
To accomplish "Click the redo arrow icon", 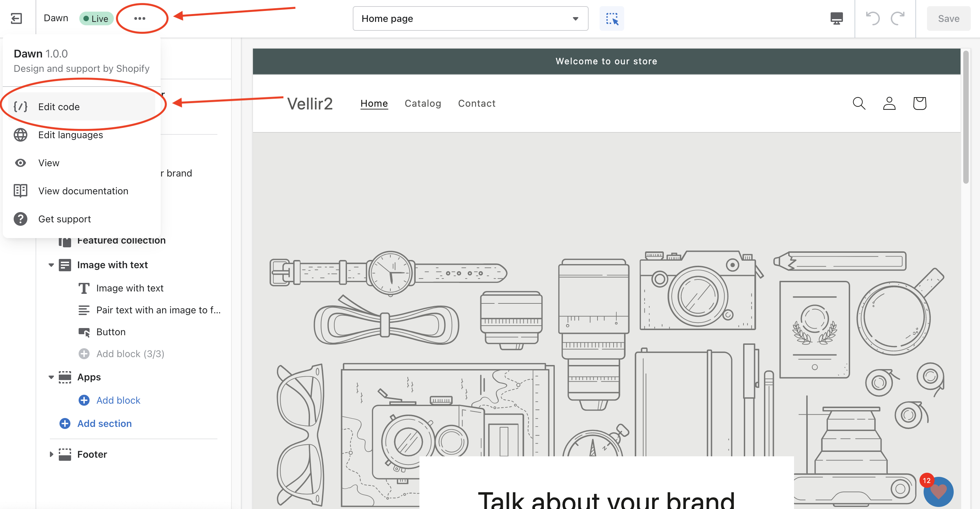I will coord(897,18).
